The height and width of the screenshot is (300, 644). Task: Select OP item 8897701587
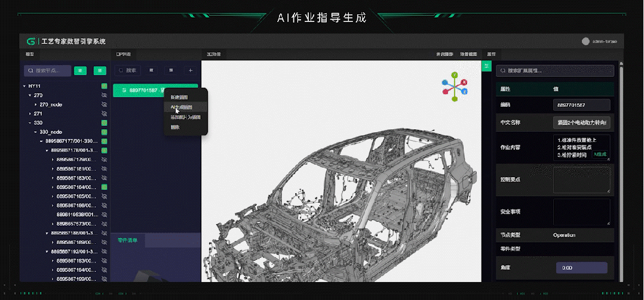point(155,90)
